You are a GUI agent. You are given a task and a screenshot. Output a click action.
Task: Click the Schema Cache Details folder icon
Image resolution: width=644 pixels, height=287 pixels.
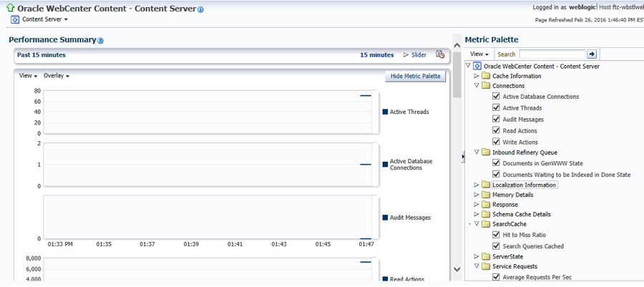coord(486,214)
